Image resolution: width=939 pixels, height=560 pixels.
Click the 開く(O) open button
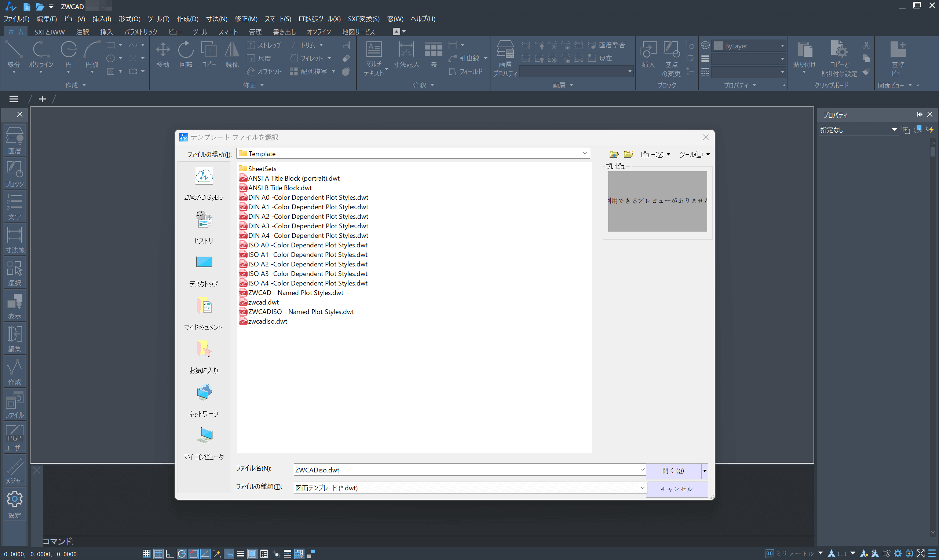(673, 471)
